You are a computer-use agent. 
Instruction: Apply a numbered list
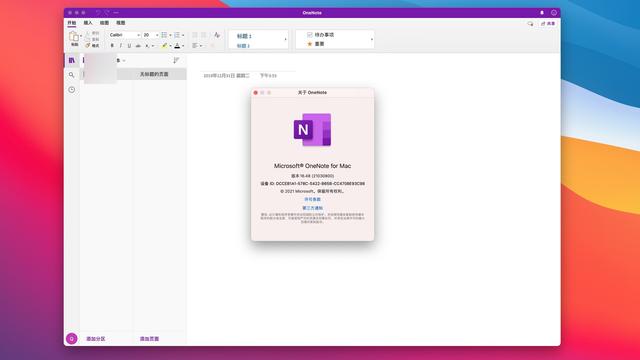point(177,35)
